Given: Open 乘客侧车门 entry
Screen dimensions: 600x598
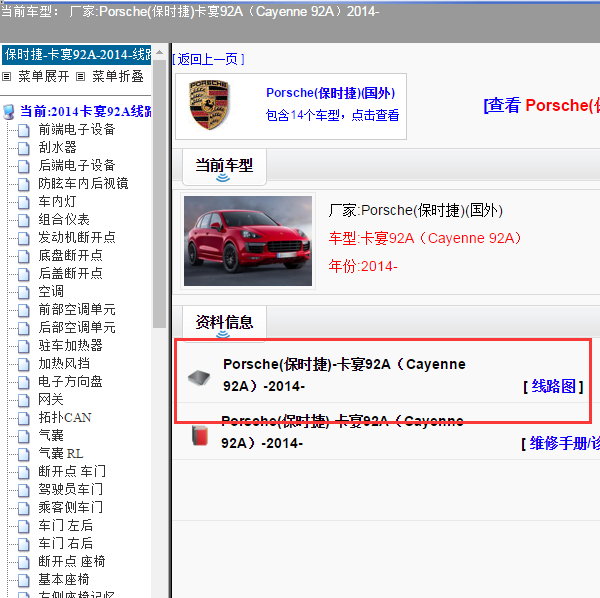Looking at the screenshot, I should click(70, 507).
